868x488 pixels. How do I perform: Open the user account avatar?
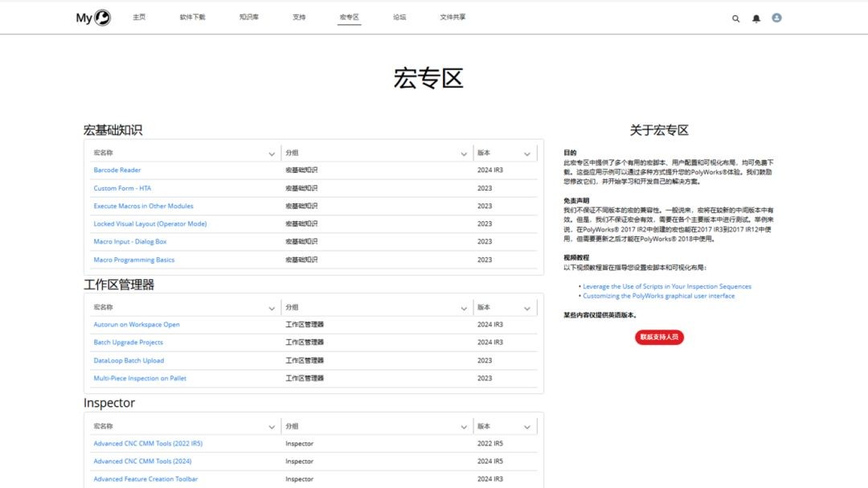[x=776, y=18]
